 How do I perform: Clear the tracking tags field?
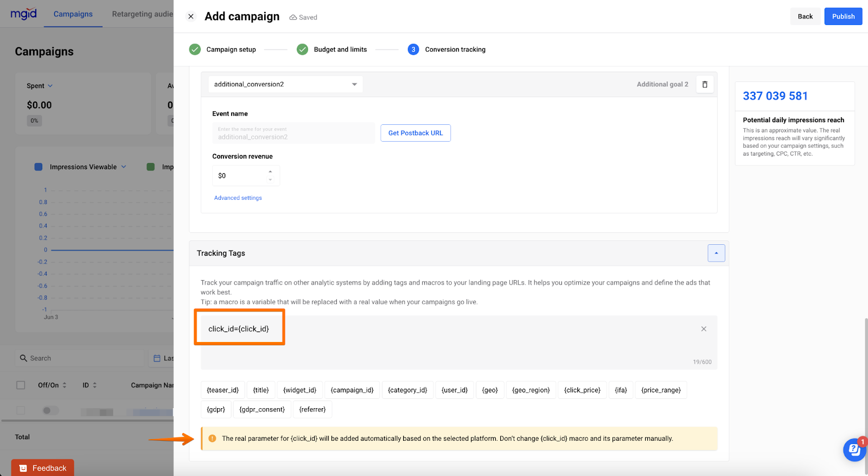(x=704, y=329)
